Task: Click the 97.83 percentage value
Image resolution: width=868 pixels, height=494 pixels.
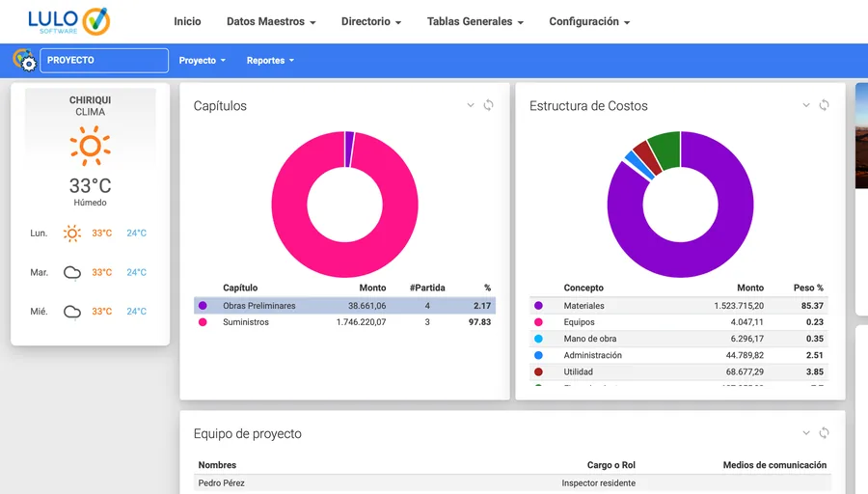Action: click(x=479, y=322)
